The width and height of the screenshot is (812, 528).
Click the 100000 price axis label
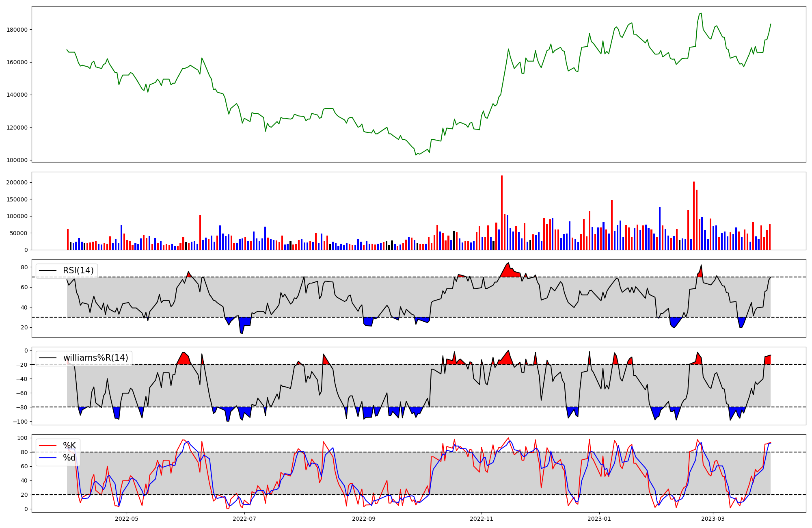[x=17, y=160]
